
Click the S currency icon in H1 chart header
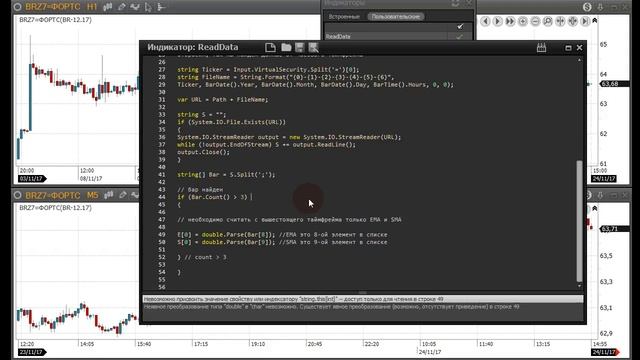click(587, 7)
